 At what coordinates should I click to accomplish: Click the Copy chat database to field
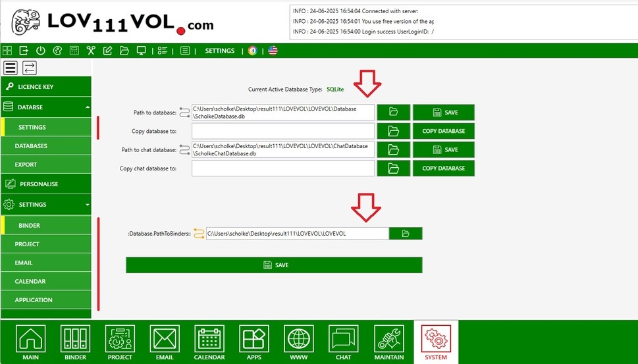(282, 169)
